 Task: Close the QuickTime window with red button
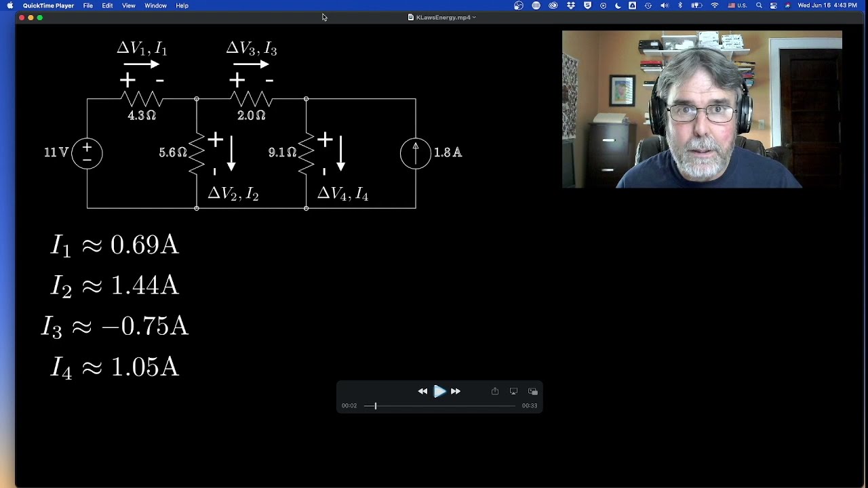pyautogui.click(x=22, y=18)
